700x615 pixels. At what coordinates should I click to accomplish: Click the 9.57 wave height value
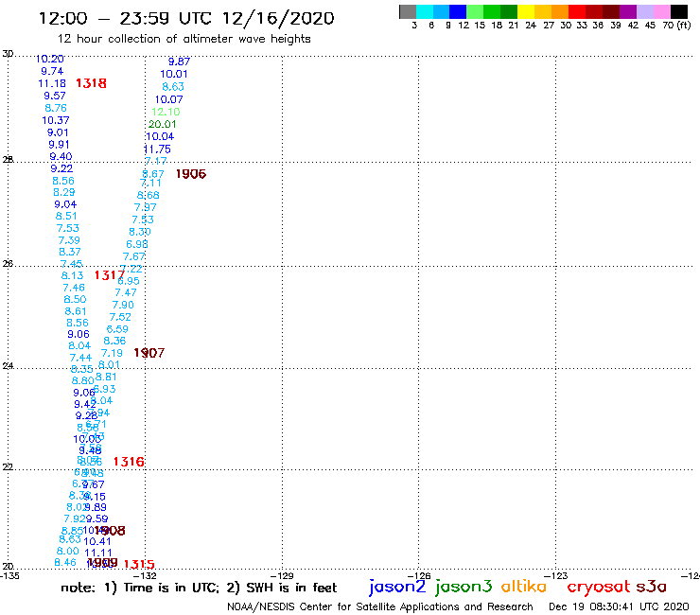pyautogui.click(x=55, y=96)
